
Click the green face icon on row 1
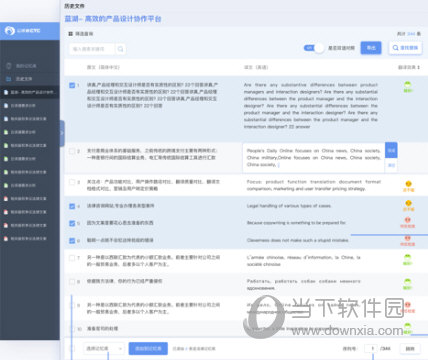(x=408, y=84)
